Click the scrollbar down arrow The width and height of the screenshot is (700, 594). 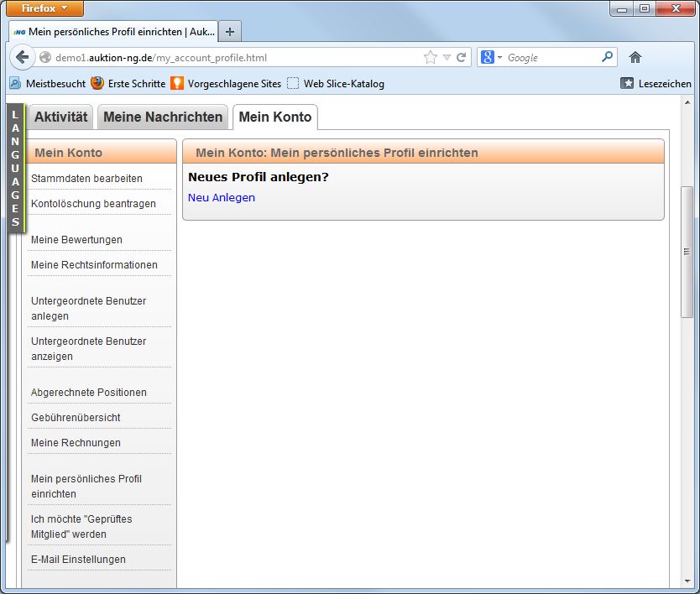point(687,581)
